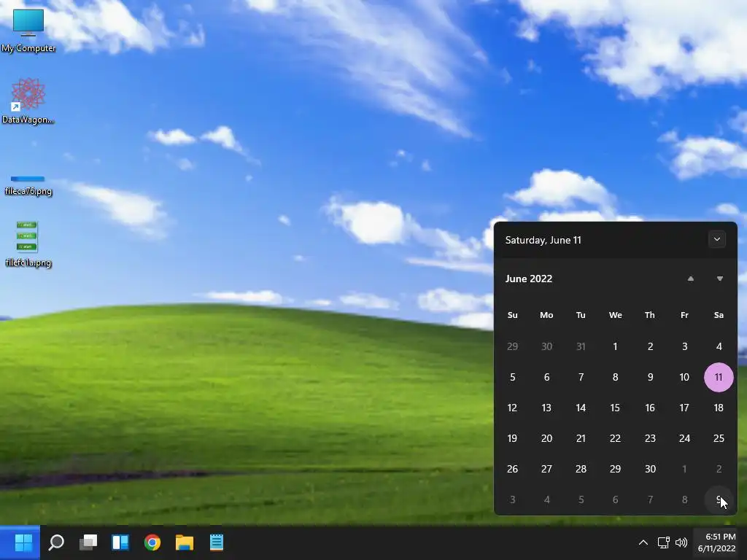Select June 24 in the calendar

pos(684,438)
